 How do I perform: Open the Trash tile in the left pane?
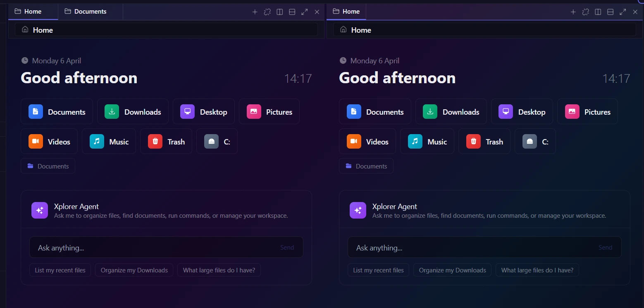pyautogui.click(x=166, y=141)
